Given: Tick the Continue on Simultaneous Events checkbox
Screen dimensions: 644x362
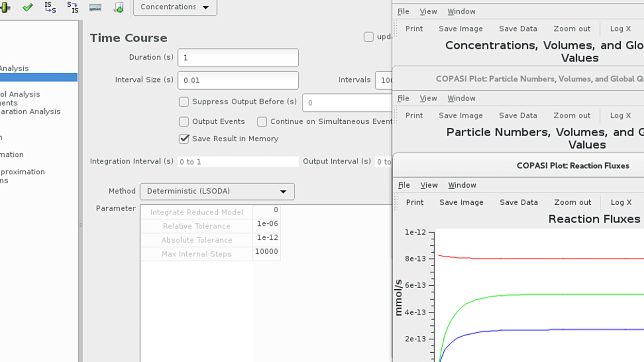Looking at the screenshot, I should (x=262, y=122).
